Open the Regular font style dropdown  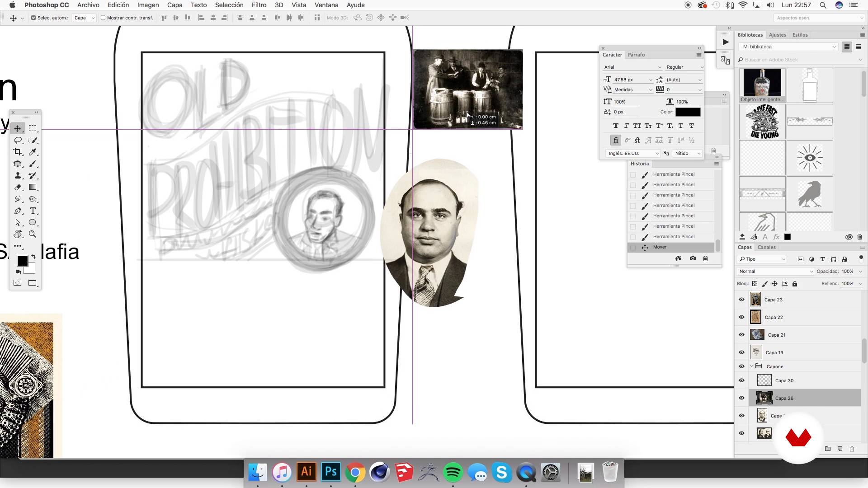pos(684,67)
